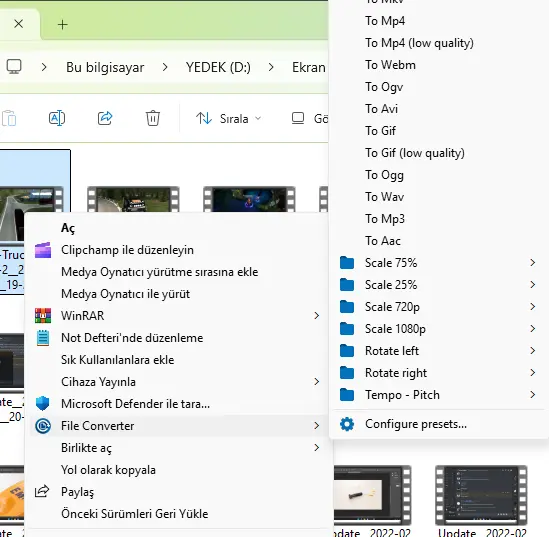Open the Sırala sort dropdown
Screen dimensions: 549x537
click(x=228, y=119)
